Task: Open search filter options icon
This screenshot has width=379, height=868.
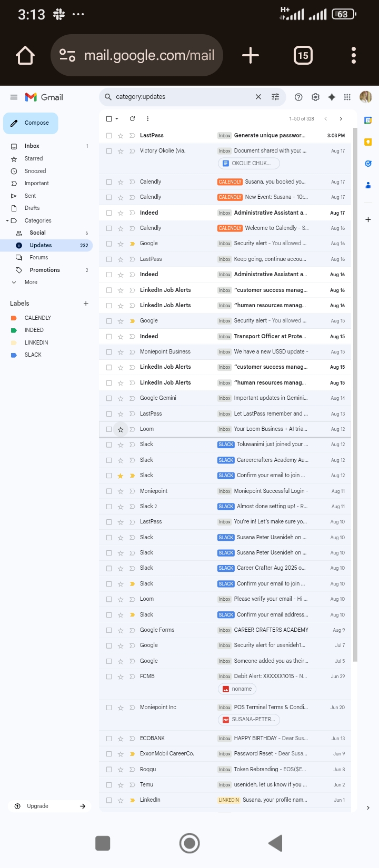Action: click(275, 97)
